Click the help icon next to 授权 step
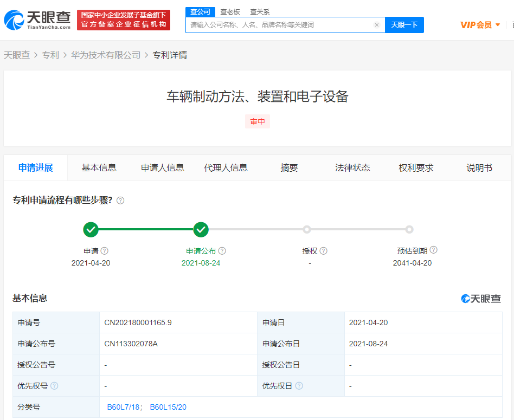This screenshot has height=420, width=514. tap(323, 251)
